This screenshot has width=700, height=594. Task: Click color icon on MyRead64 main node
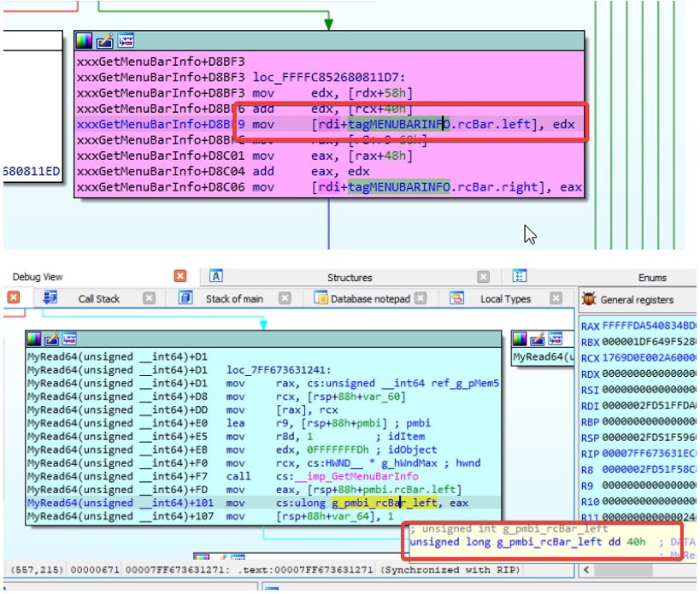tap(34, 339)
